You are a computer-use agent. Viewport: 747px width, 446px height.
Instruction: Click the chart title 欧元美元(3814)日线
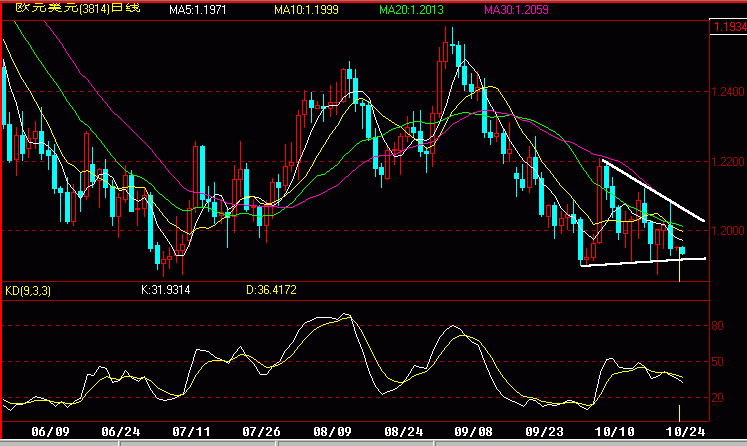[x=78, y=8]
